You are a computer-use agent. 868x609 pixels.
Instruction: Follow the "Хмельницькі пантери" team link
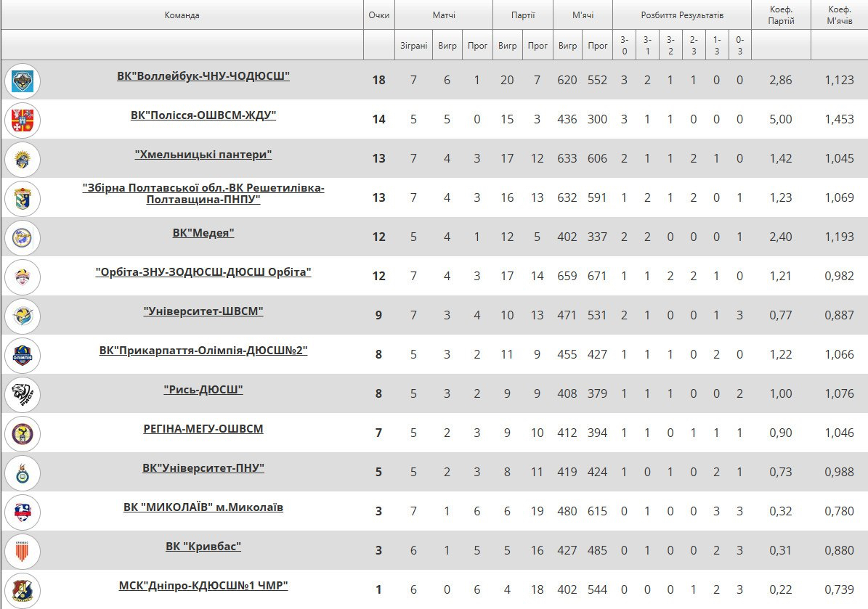point(203,154)
